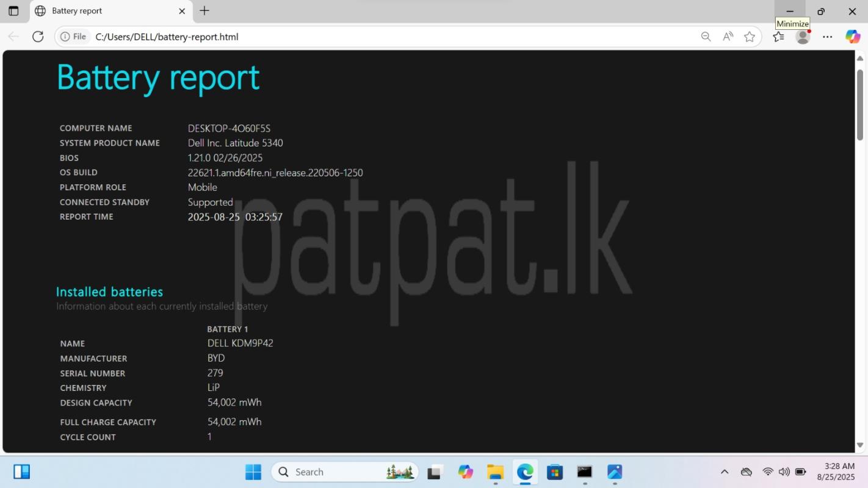Activate Read aloud in address bar

click(728, 37)
